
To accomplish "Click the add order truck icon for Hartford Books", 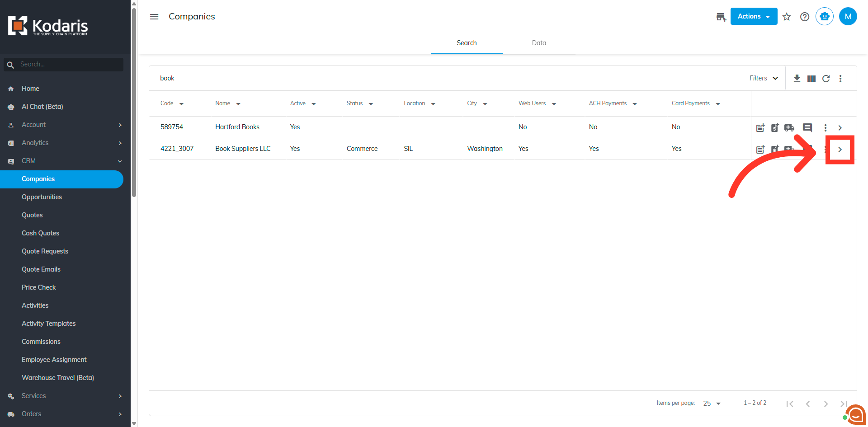I will (789, 128).
